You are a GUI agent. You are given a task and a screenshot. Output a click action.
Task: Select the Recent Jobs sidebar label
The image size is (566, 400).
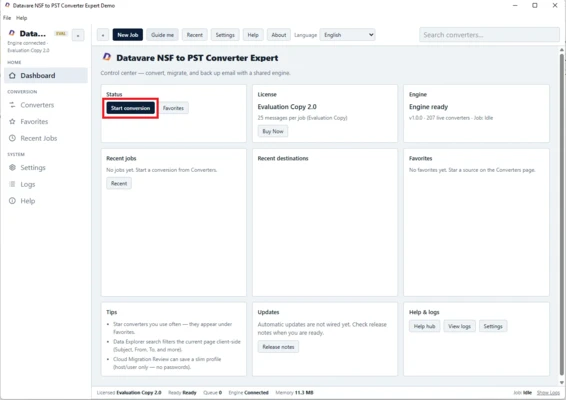tap(39, 138)
